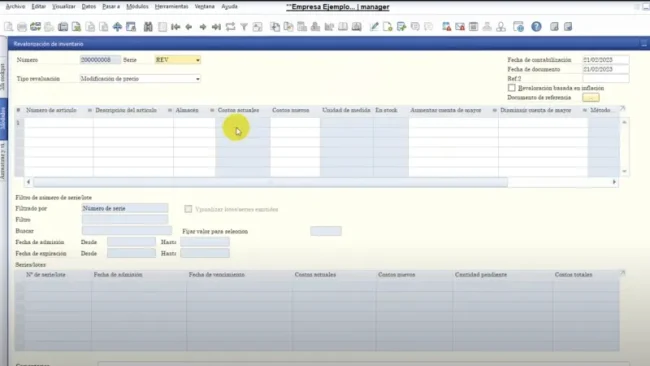Click the Base Document toolbar icon
This screenshot has width=650, height=366.
(x=274, y=27)
